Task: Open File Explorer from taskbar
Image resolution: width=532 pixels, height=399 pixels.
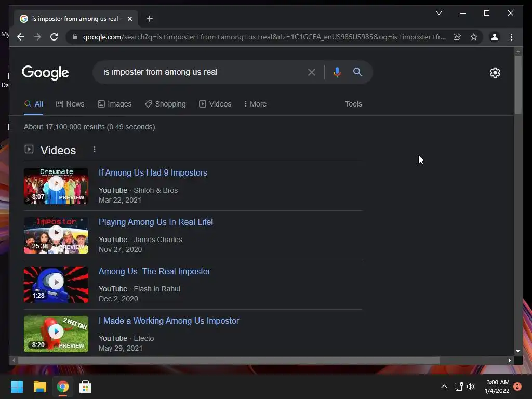Action: pos(39,387)
